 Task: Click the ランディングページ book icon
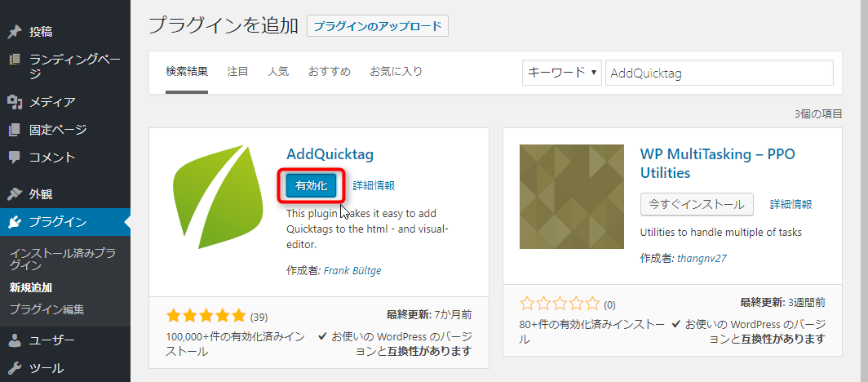click(x=15, y=59)
